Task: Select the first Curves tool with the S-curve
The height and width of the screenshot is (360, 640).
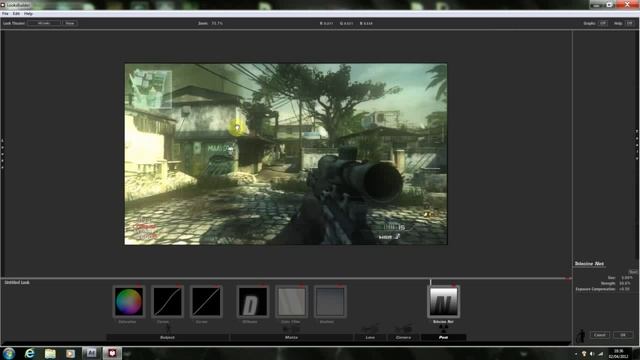Action: (x=167, y=302)
